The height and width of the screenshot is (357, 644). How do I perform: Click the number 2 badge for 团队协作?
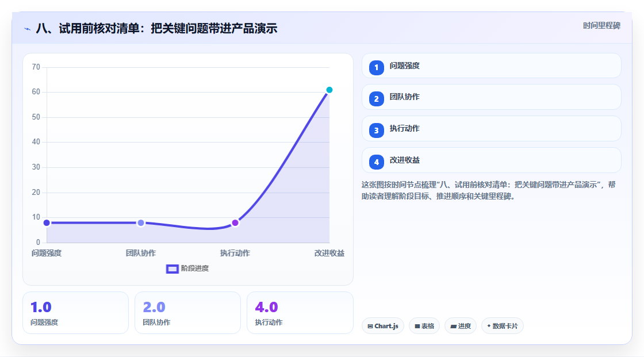point(376,99)
